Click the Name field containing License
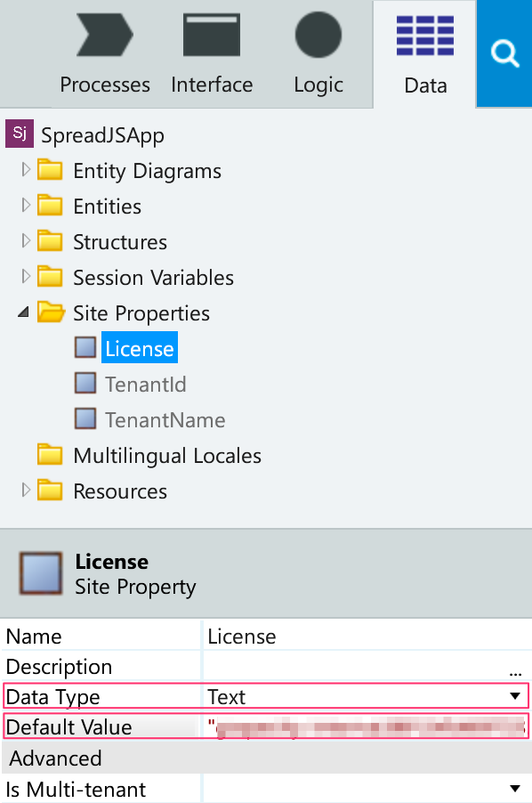Image resolution: width=532 pixels, height=803 pixels. pos(367,637)
